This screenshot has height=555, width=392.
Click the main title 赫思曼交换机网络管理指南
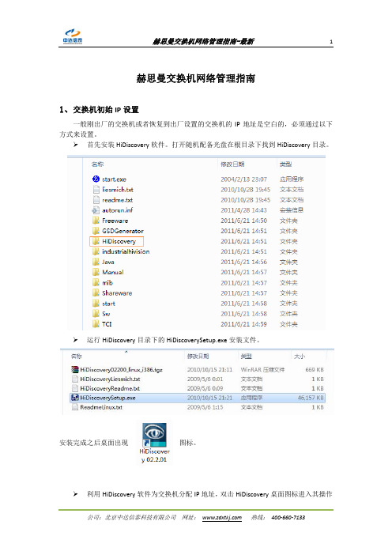coord(196,78)
